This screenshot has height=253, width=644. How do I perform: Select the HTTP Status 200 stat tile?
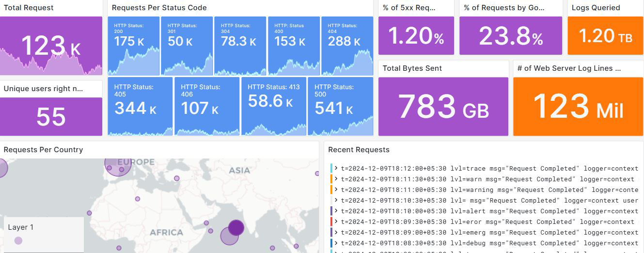133,46
